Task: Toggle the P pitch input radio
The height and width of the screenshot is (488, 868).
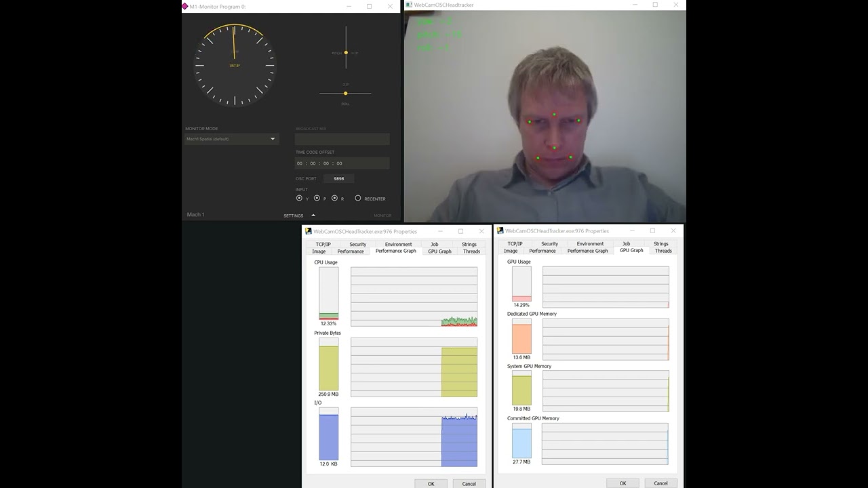Action: 317,199
